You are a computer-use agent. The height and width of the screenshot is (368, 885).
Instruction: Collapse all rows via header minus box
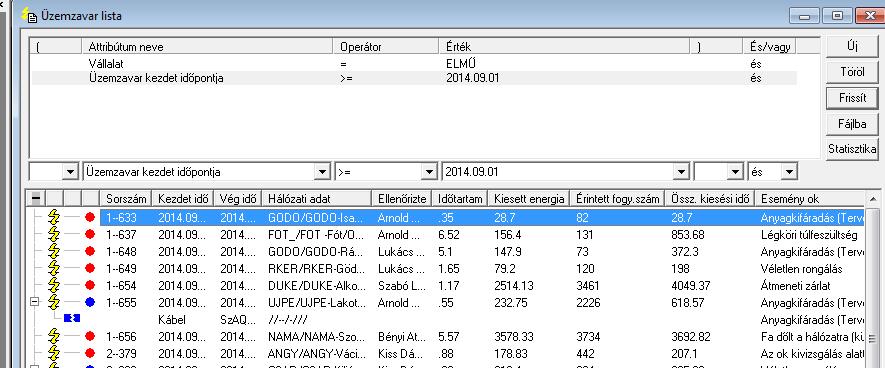click(x=36, y=198)
